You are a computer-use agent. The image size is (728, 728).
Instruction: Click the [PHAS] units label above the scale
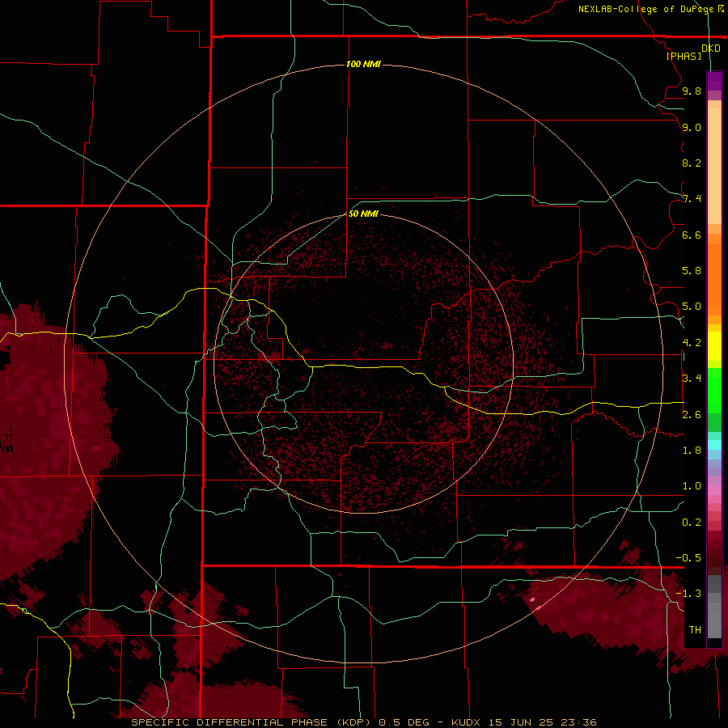[x=684, y=56]
